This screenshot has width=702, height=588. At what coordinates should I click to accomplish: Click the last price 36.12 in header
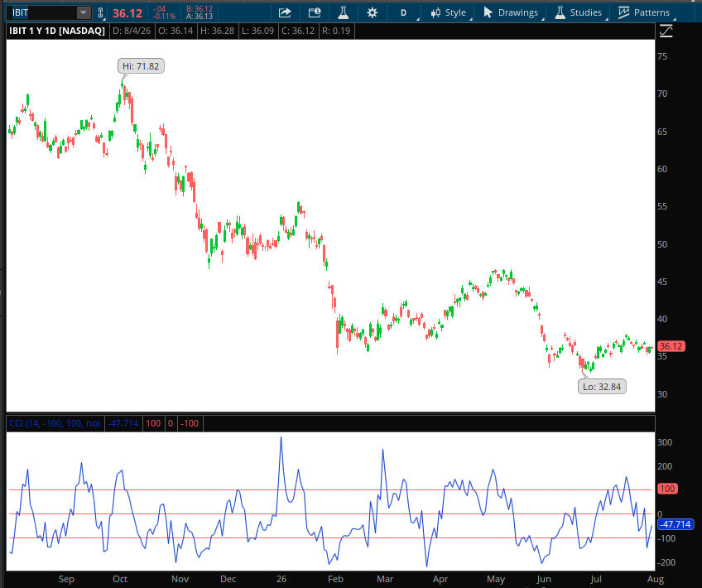(x=127, y=13)
